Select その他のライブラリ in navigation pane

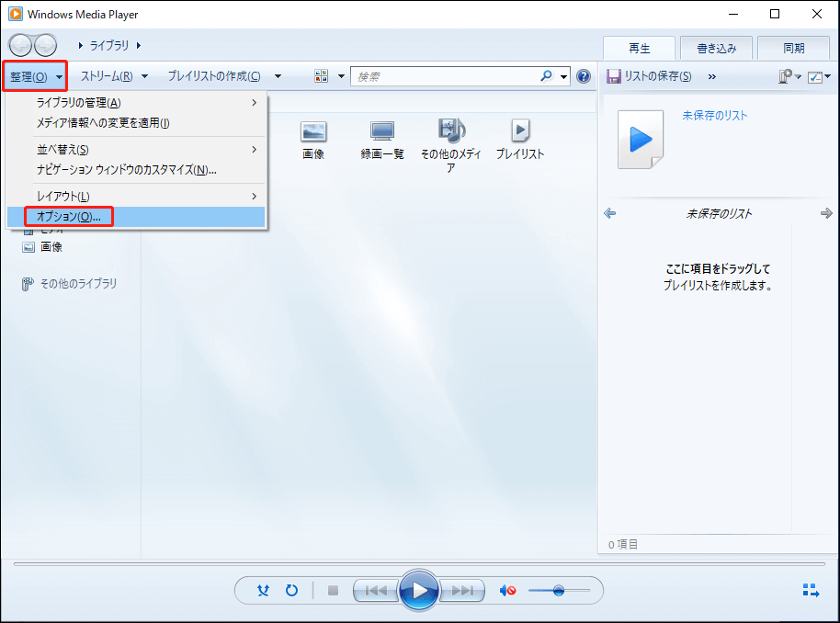point(69,283)
